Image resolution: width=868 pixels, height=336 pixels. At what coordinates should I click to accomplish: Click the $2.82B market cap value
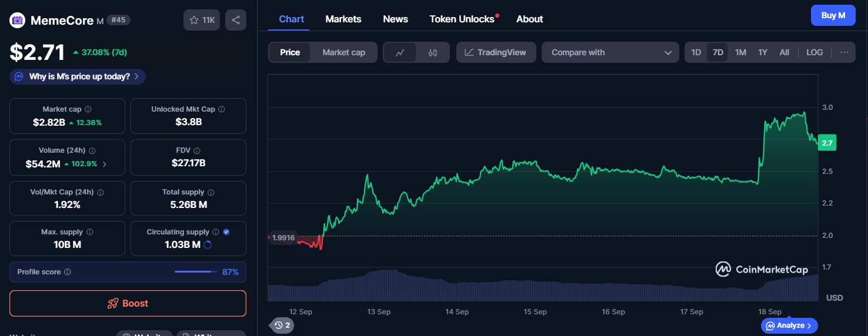[x=49, y=122]
